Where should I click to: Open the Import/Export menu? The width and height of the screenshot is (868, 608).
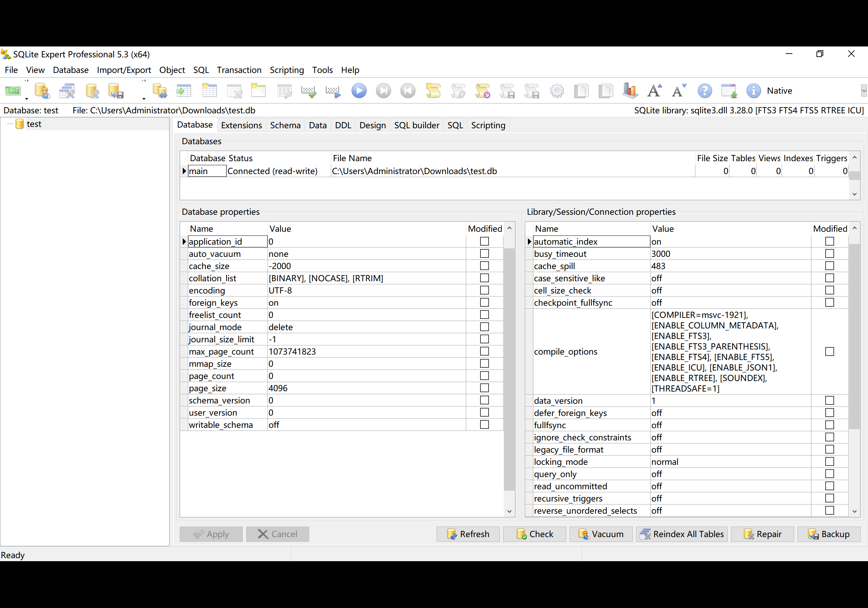click(x=124, y=70)
